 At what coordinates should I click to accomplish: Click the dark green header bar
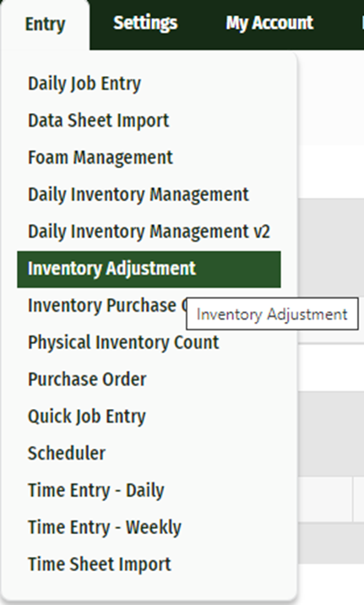340,25
